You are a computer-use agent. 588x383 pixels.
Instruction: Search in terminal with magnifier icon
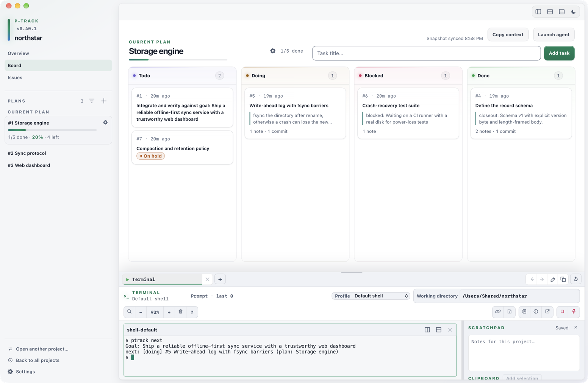[130, 312]
